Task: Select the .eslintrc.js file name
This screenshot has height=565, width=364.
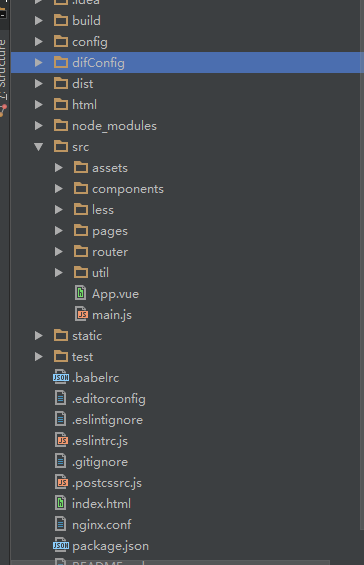Action: (x=100, y=441)
